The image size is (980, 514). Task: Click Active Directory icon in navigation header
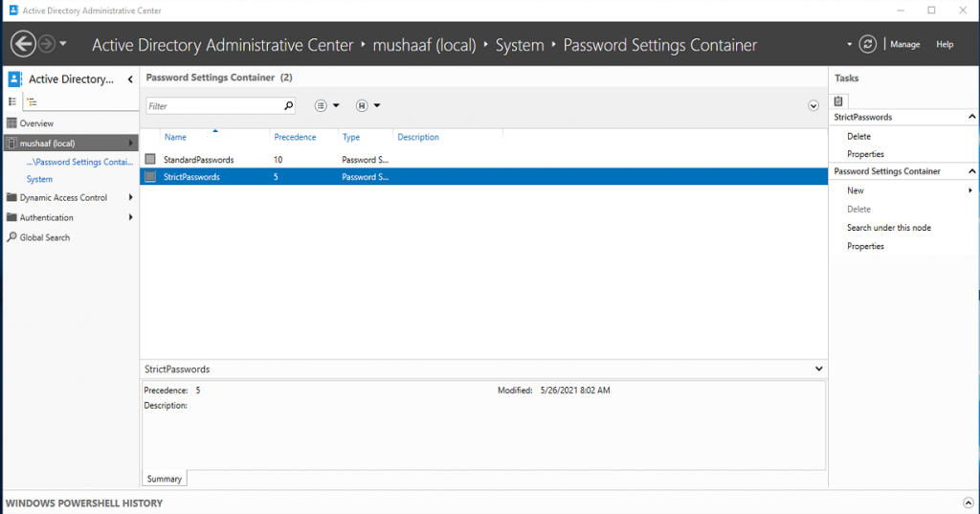pyautogui.click(x=14, y=78)
